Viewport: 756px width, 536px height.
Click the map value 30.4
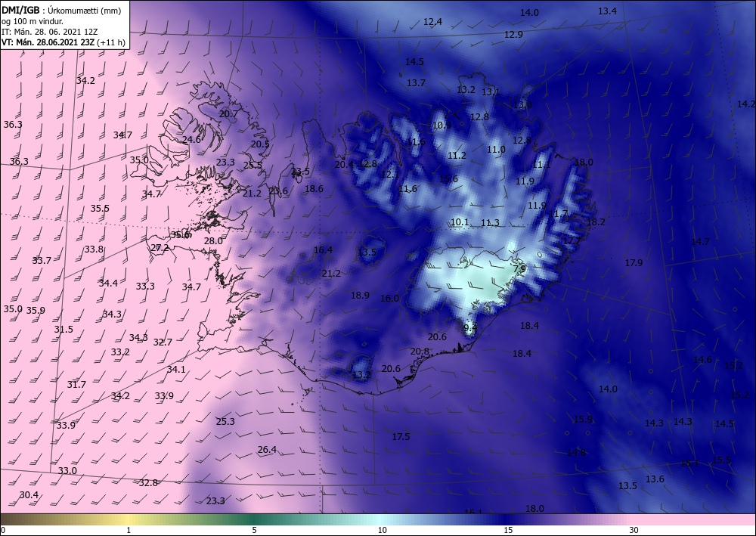pyautogui.click(x=29, y=495)
